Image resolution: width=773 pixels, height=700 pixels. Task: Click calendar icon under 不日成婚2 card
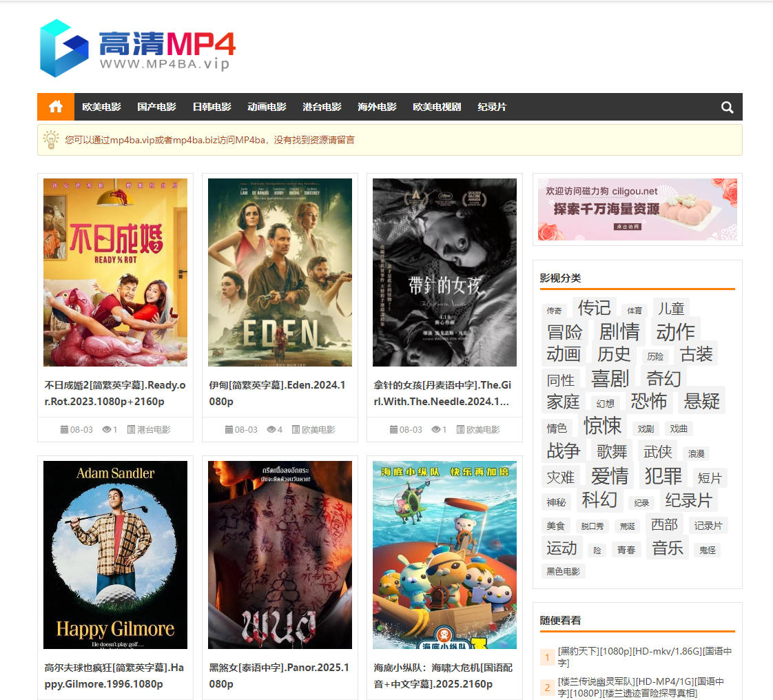[64, 429]
